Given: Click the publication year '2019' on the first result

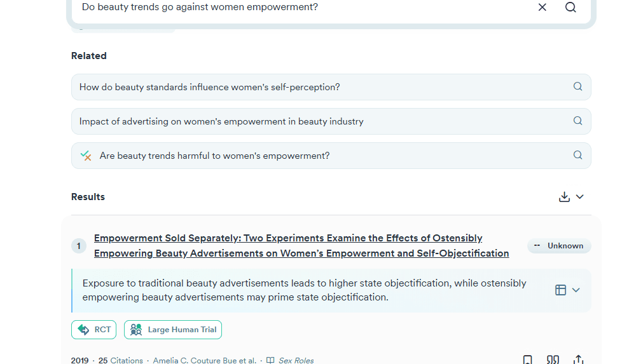Looking at the screenshot, I should [x=80, y=360].
